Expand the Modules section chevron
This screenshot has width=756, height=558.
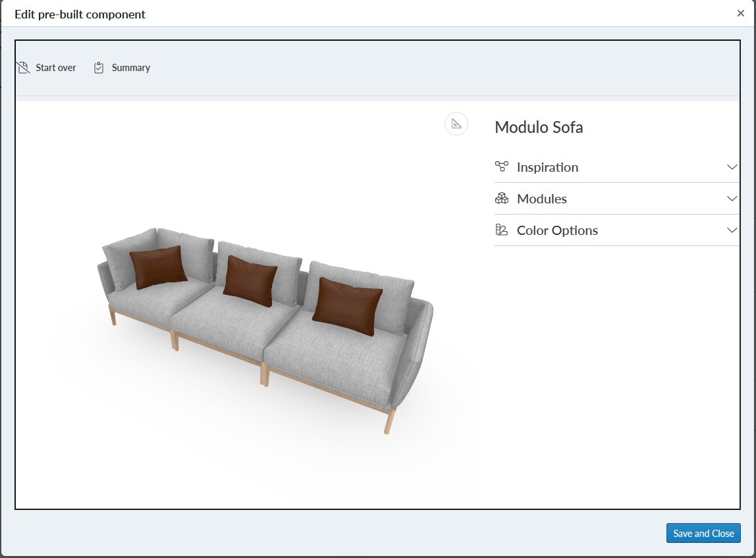(x=732, y=199)
